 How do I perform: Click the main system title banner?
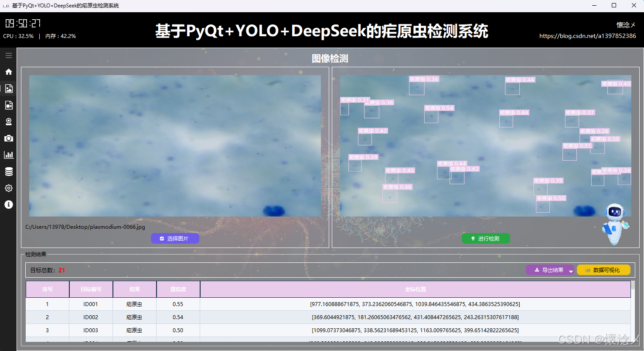coord(322,31)
